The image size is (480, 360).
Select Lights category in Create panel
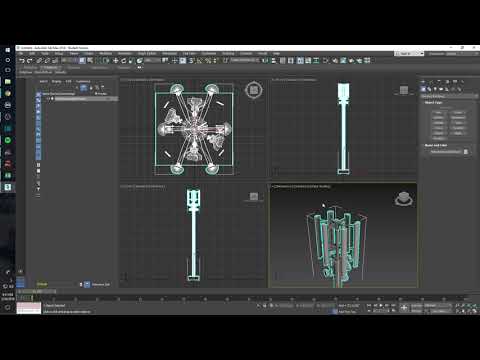coord(435,89)
